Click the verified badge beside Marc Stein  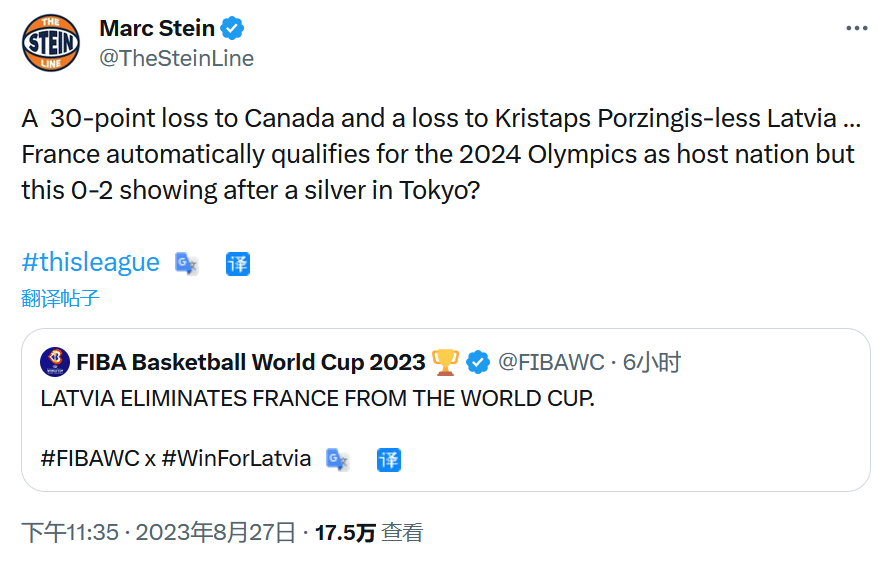tap(232, 28)
